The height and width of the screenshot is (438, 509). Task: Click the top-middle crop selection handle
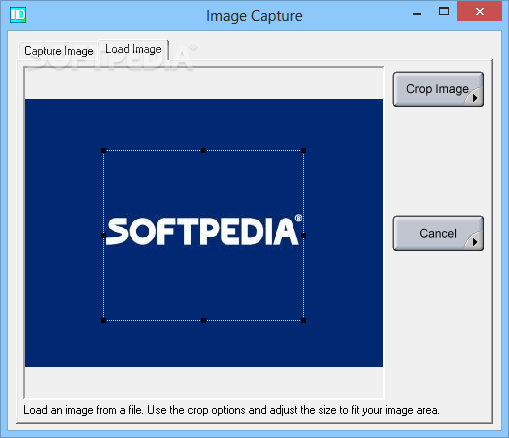pyautogui.click(x=203, y=151)
